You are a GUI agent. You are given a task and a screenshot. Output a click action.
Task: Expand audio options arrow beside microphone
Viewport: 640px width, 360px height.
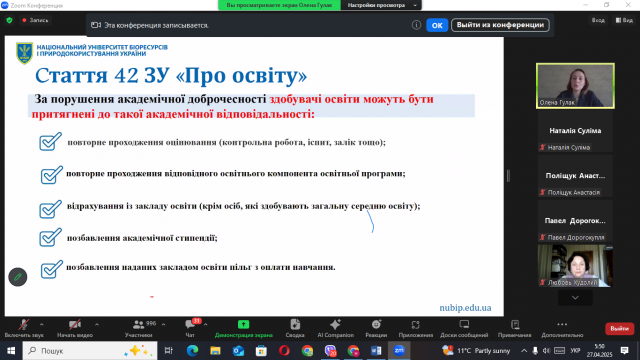pos(42,324)
